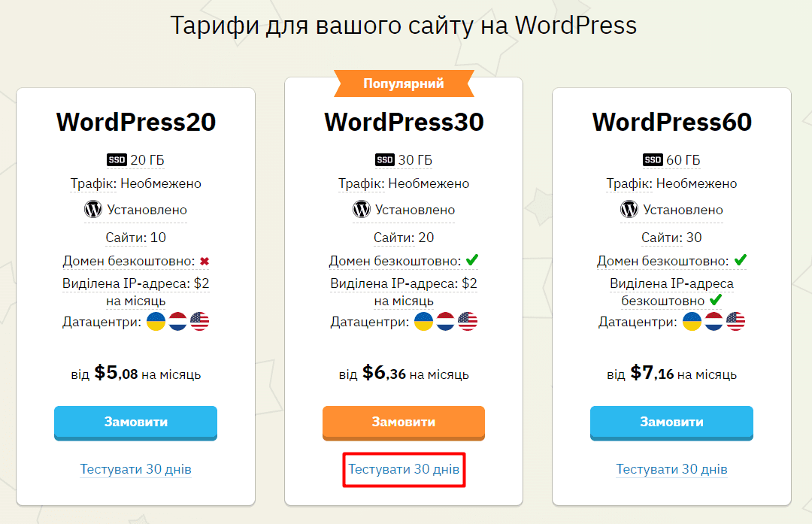The width and height of the screenshot is (812, 524).
Task: Click the WordPress60 plan title
Action: (671, 123)
